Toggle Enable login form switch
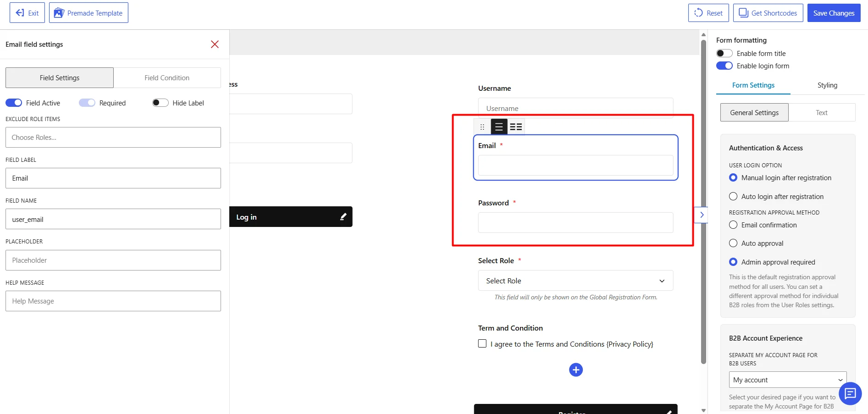The width and height of the screenshot is (868, 414). click(724, 66)
